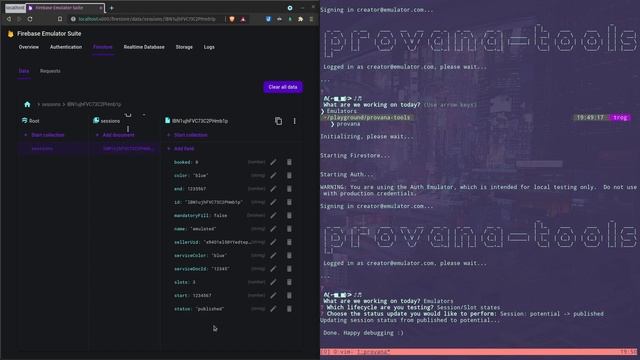Click Start collection under Root
The height and width of the screenshot is (360, 640).
pos(48,135)
